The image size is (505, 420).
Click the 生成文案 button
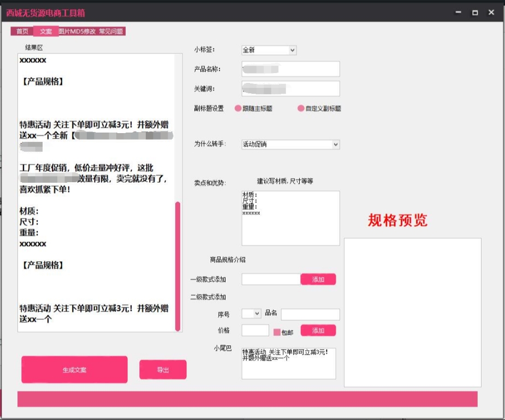tap(74, 369)
